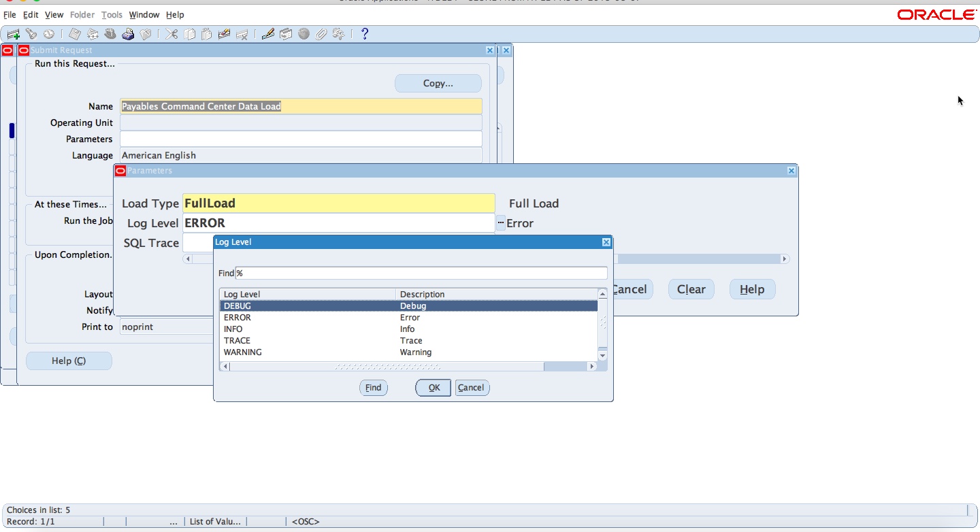
Task: Close the Parameters window
Action: coord(791,171)
